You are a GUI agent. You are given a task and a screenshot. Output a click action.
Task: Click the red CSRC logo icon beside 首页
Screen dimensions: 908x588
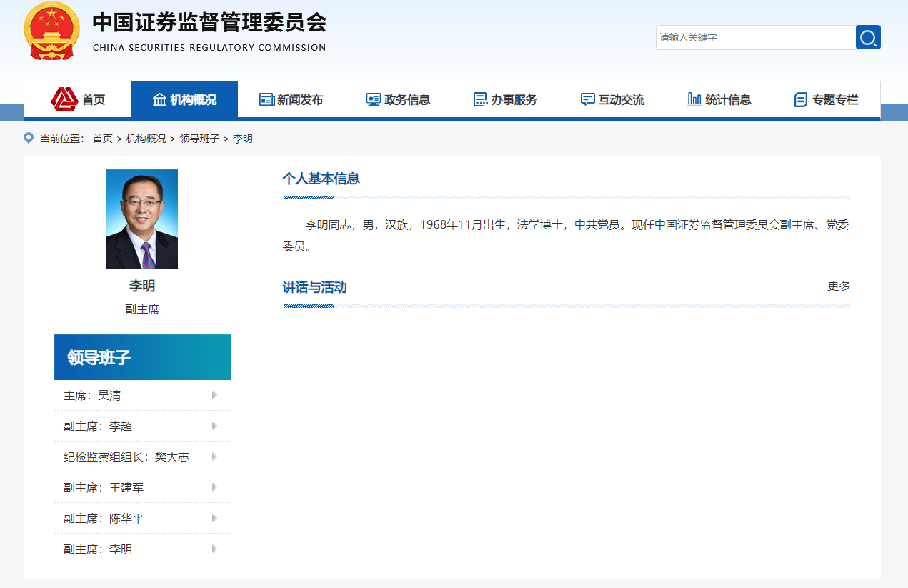[64, 99]
